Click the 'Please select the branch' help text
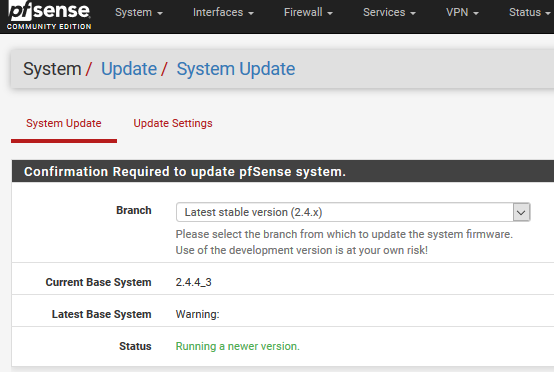Image resolution: width=554 pixels, height=372 pixels. point(344,234)
